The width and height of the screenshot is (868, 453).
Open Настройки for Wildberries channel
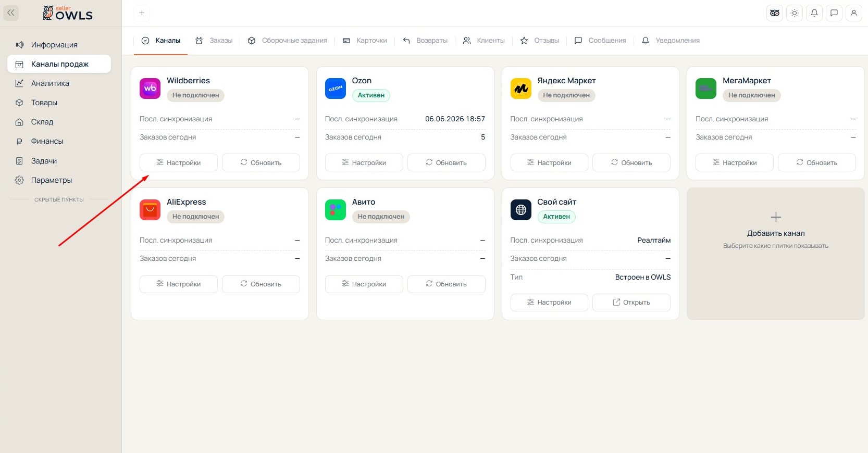point(179,162)
